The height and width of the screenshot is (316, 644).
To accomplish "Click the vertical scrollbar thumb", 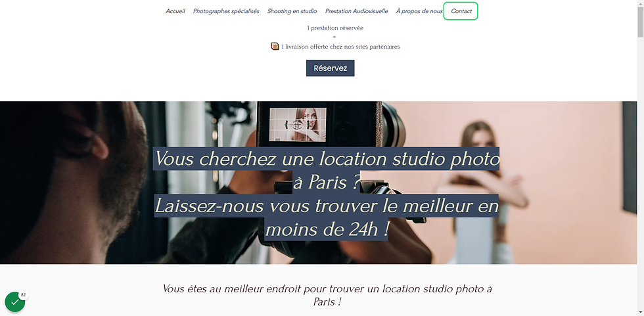I will [640, 22].
